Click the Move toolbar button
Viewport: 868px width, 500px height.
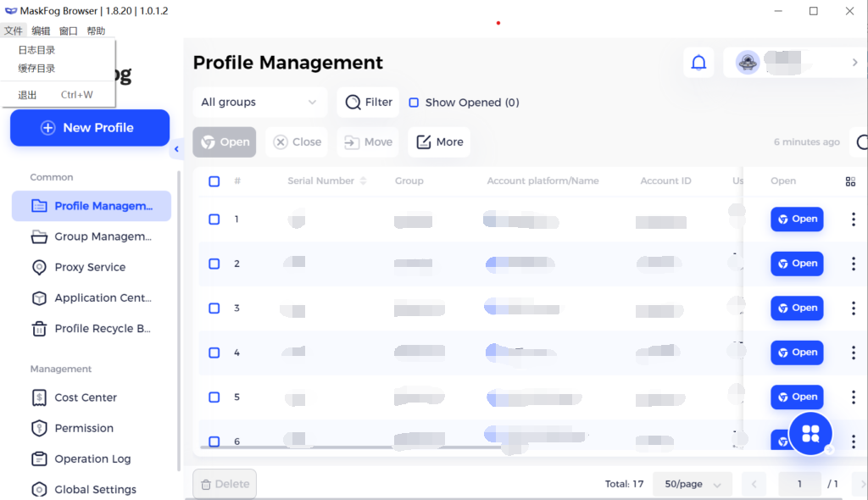pos(368,142)
